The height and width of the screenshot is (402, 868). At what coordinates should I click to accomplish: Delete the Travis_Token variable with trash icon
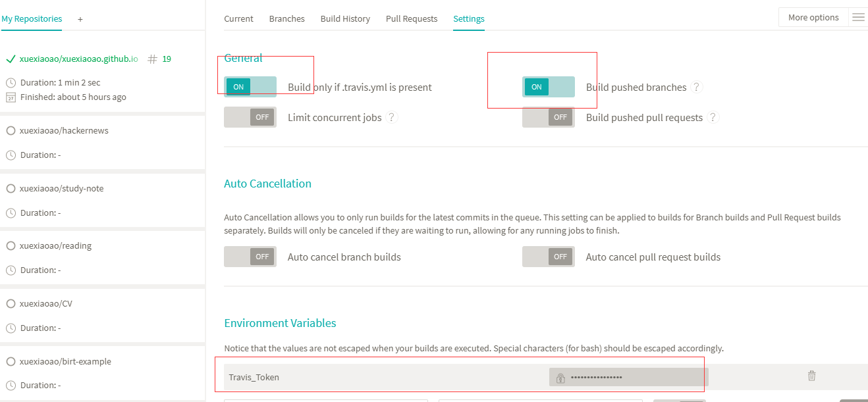tap(811, 376)
